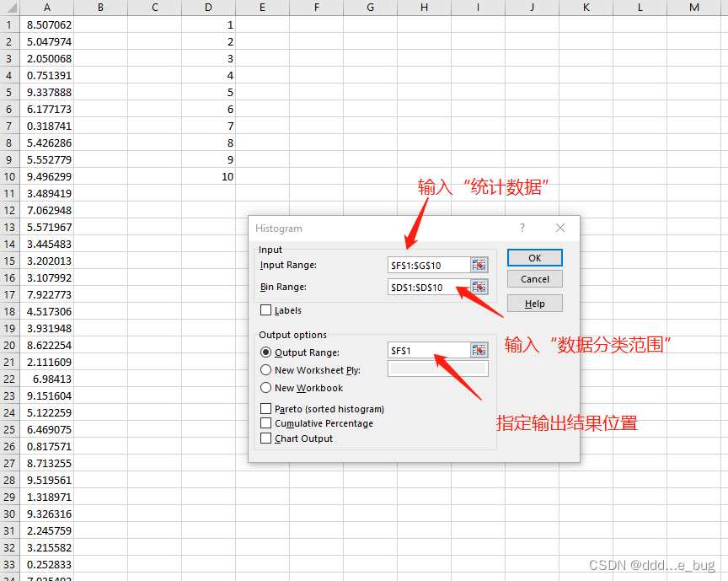Select the Output Range radio button
Image resolution: width=728 pixels, height=581 pixels.
[x=265, y=352]
